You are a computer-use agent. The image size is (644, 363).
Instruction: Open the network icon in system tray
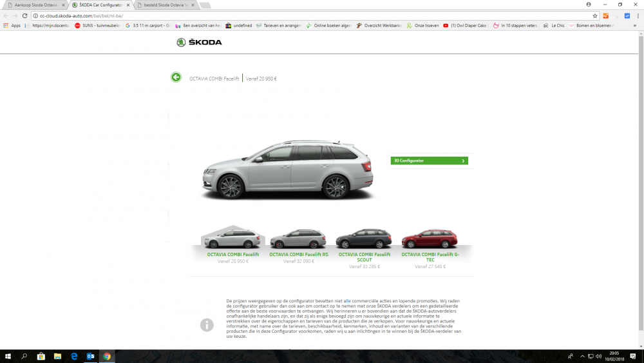(x=591, y=357)
